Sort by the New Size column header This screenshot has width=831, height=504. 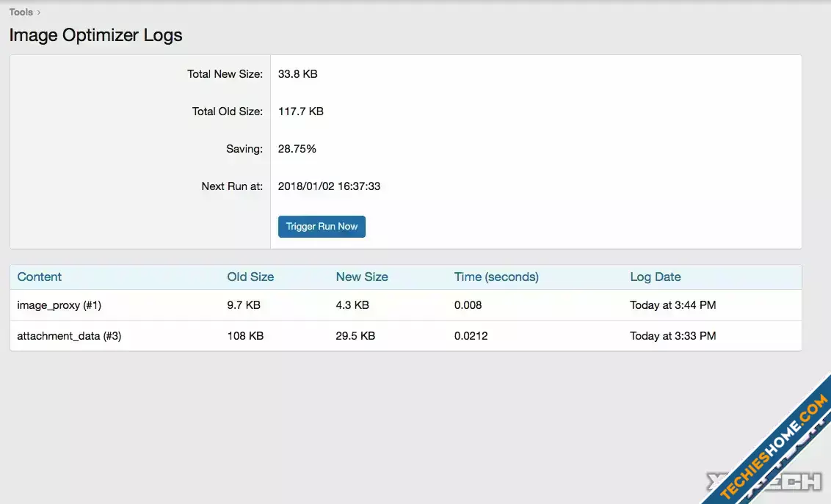point(362,277)
